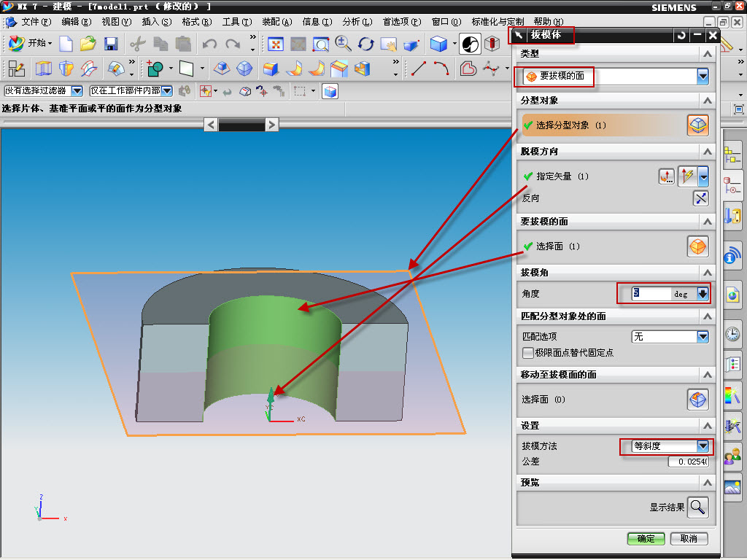
Task: Collapse the 拔模角 section
Action: tap(708, 273)
